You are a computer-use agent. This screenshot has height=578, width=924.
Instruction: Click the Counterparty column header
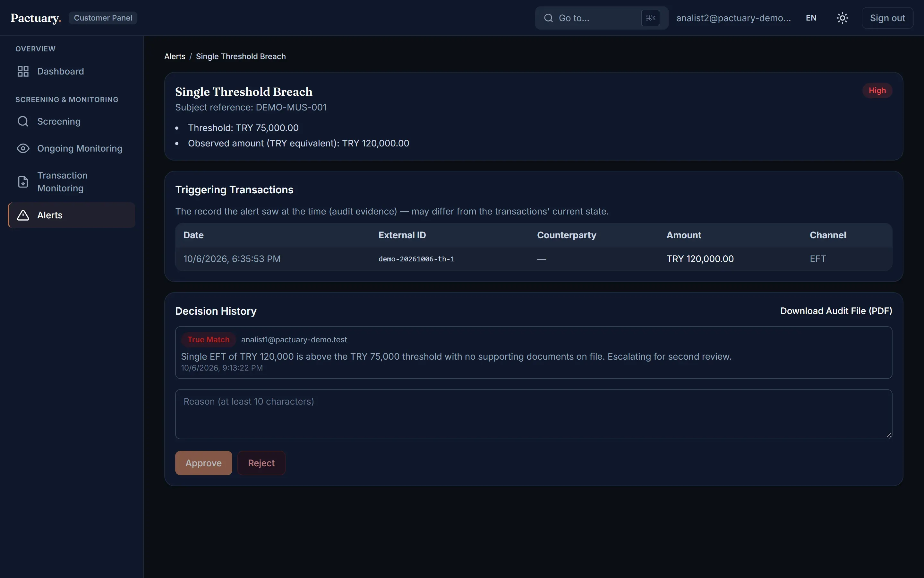pyautogui.click(x=567, y=235)
